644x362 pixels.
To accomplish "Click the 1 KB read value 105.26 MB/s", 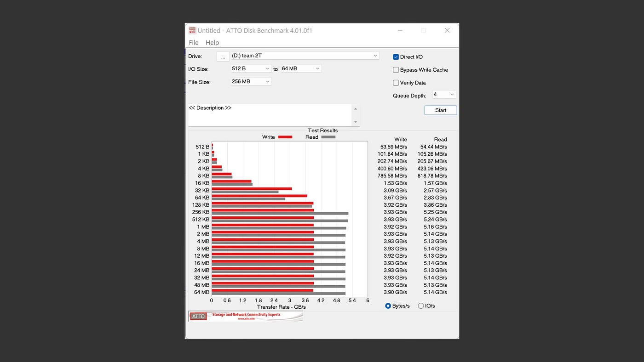I will (x=432, y=154).
